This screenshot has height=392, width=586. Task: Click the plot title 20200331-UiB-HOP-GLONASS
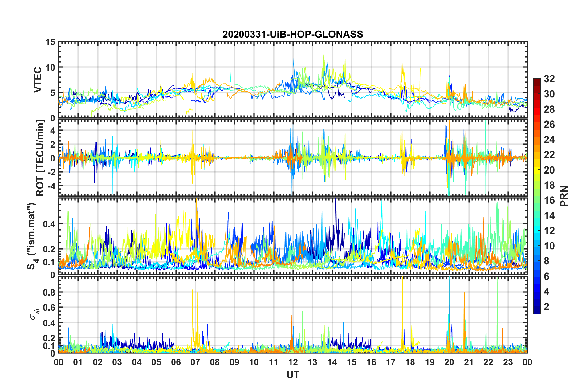coord(293,34)
